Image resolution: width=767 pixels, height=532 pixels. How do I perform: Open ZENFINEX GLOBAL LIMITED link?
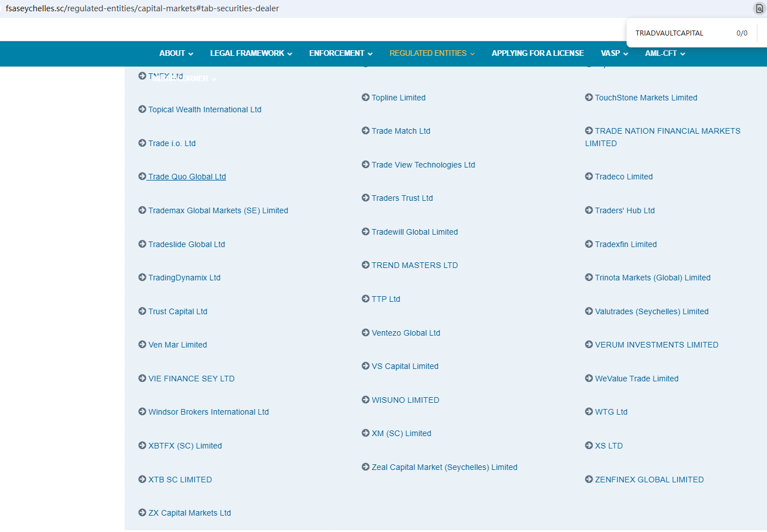(649, 480)
